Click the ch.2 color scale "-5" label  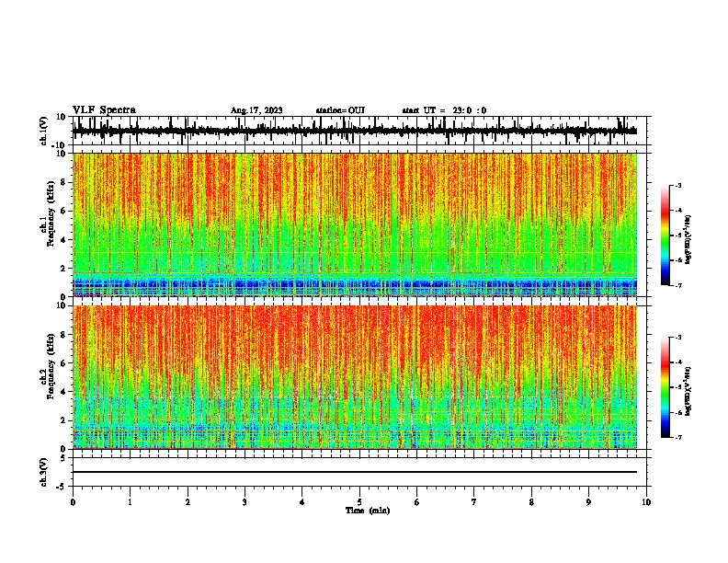(677, 387)
